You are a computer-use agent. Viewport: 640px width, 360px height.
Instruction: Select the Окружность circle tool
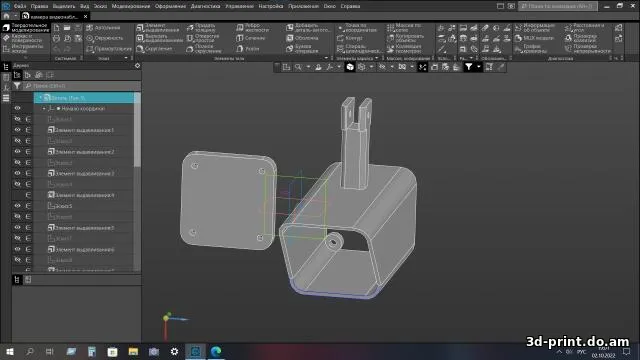click(x=104, y=38)
